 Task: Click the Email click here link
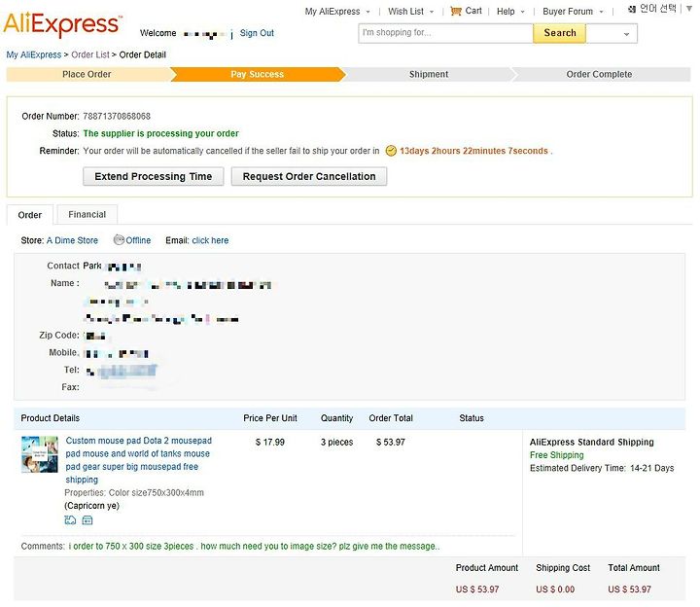coord(210,240)
